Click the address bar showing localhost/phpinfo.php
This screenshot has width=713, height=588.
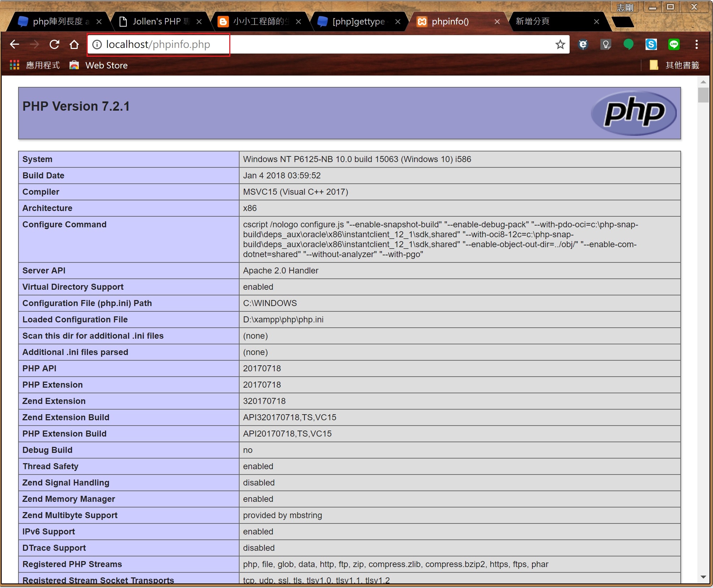328,44
